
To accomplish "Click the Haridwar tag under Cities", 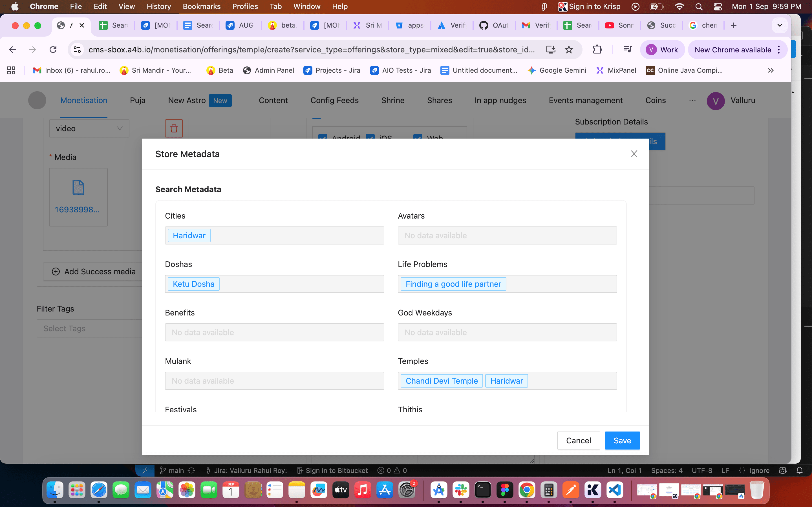I will (189, 235).
